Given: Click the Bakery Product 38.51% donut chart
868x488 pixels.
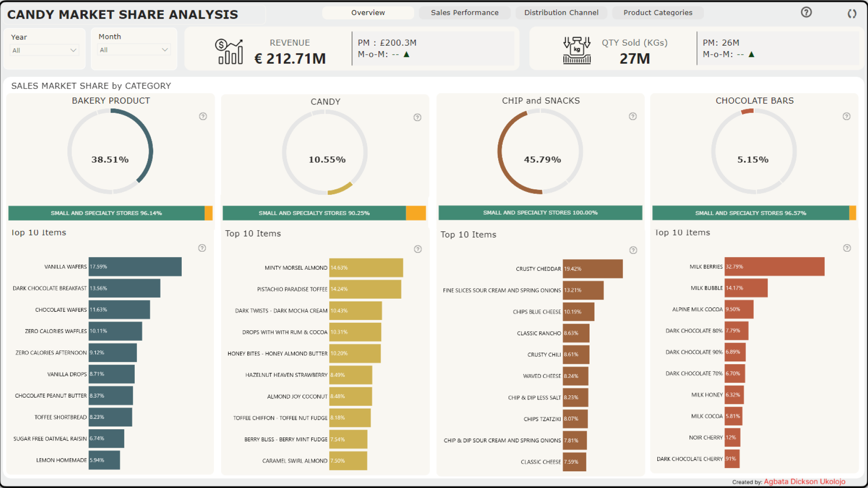Looking at the screenshot, I should click(110, 152).
